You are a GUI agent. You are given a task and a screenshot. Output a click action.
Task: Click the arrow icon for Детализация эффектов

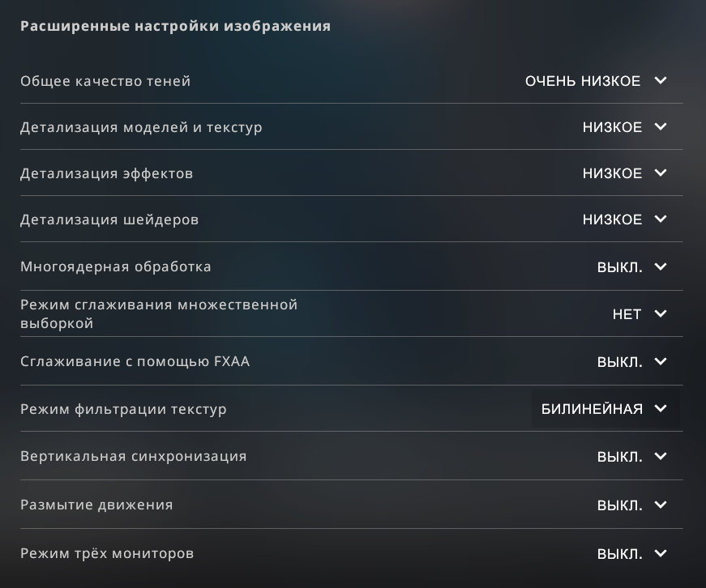click(x=661, y=173)
